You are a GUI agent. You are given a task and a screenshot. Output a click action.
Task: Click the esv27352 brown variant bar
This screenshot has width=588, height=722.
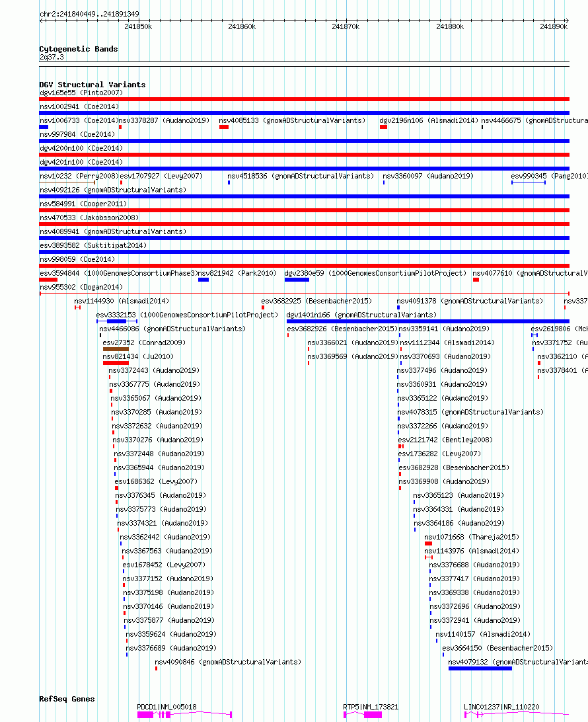[116, 349]
